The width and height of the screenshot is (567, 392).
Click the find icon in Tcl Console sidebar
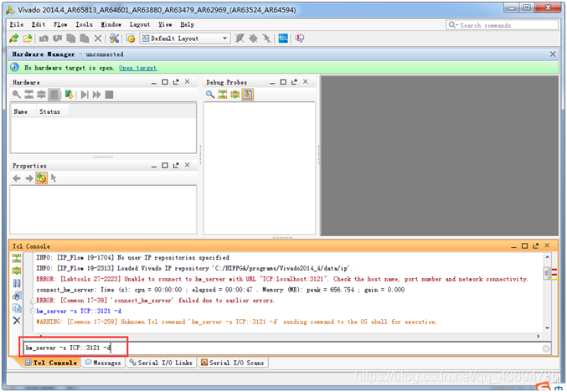(17, 297)
